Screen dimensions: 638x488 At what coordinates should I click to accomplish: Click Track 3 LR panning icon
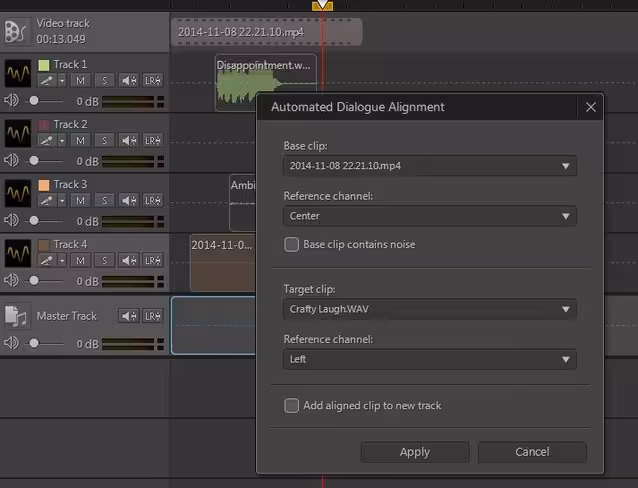(x=153, y=200)
